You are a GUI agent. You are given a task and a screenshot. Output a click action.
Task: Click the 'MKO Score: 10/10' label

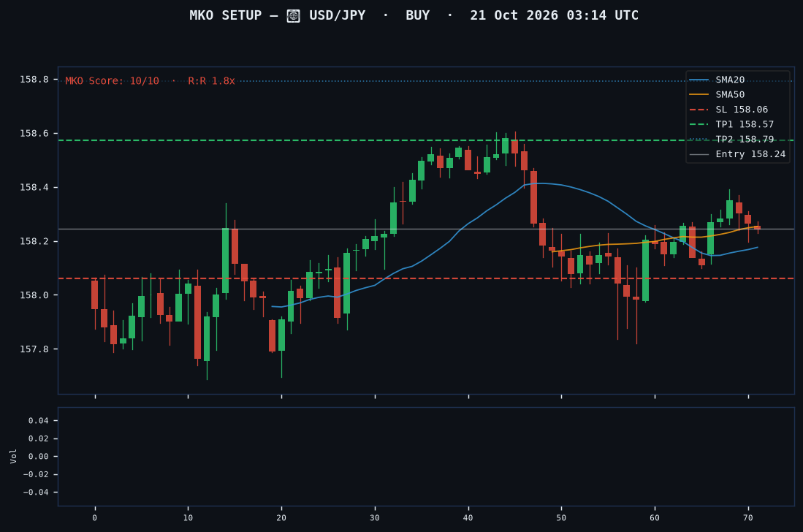point(112,81)
